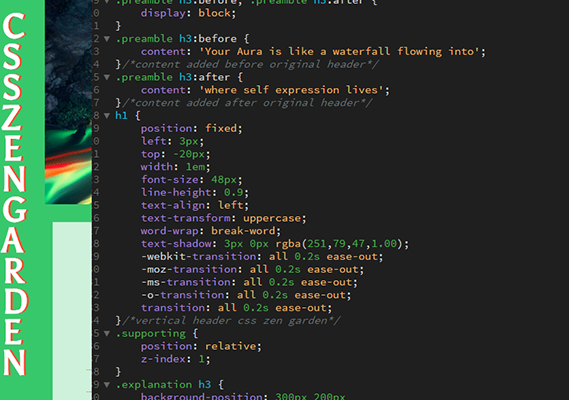
Task: Click the 'text-shadow' property name
Action: click(176, 244)
